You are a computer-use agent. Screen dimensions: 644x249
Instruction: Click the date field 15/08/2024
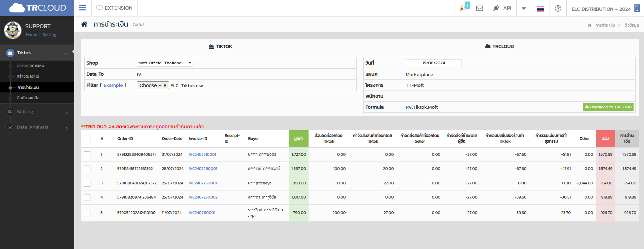click(434, 63)
